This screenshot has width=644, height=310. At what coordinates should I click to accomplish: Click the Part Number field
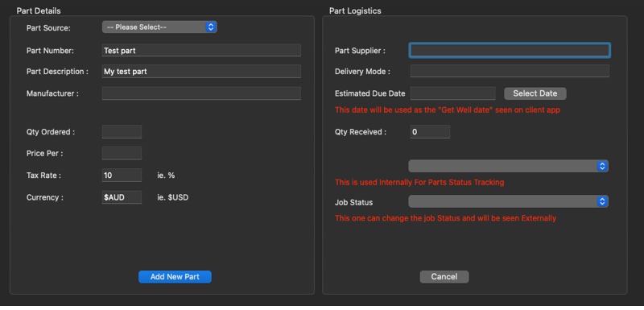click(x=201, y=51)
